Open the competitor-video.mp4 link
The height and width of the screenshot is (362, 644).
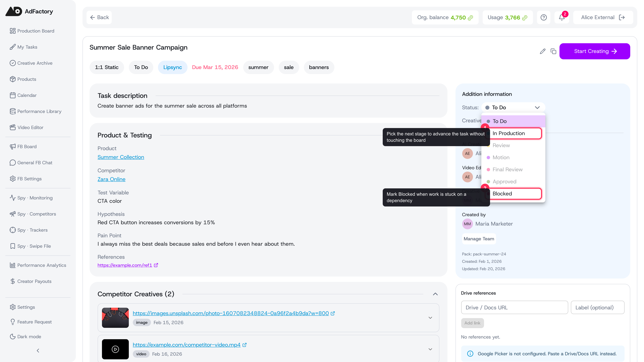[186, 345]
